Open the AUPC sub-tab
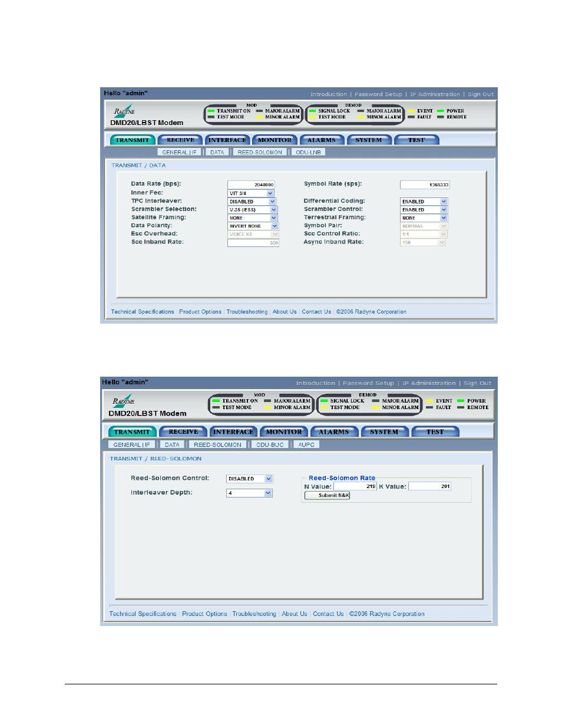Viewport: 562px width, 728px height. point(306,445)
